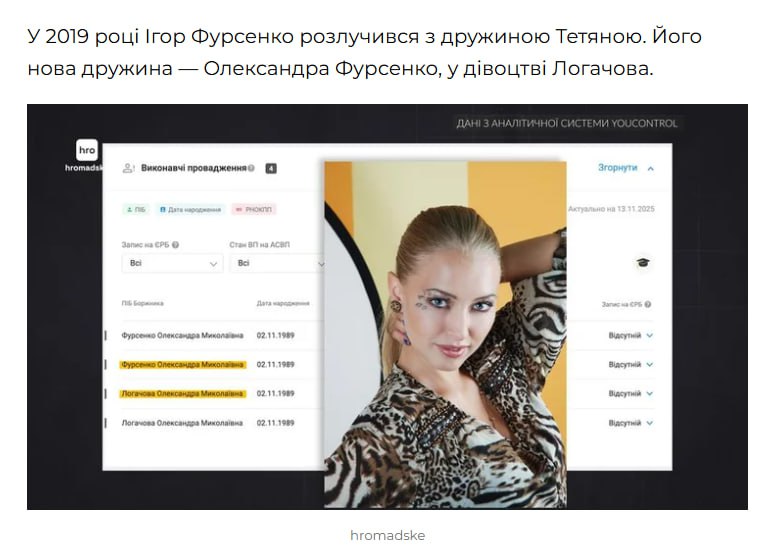The height and width of the screenshot is (558, 764).
Task: Click the woman's portrait photo
Action: tap(445, 334)
